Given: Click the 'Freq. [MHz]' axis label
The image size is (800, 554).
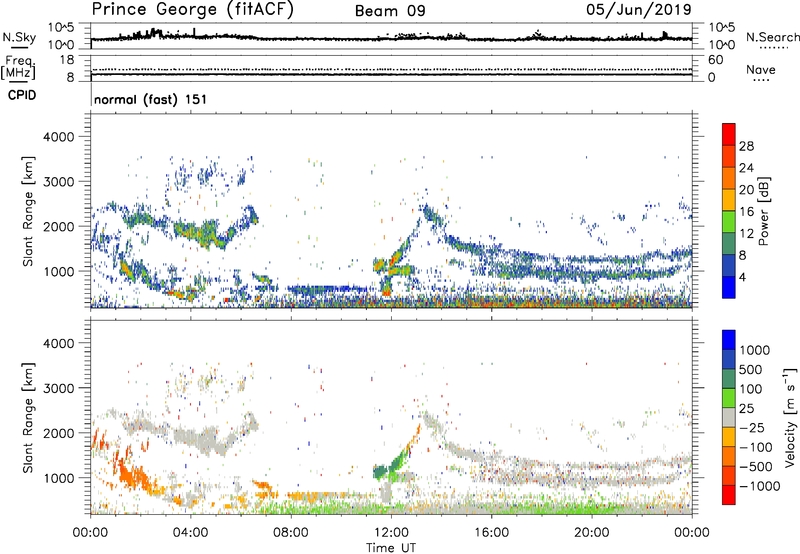Looking at the screenshot, I should [18, 67].
